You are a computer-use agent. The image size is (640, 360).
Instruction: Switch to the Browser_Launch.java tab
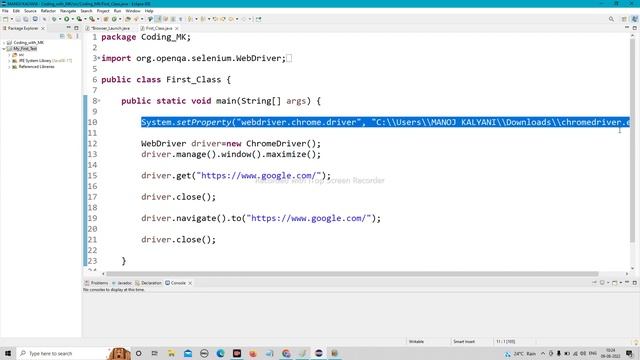click(x=110, y=28)
